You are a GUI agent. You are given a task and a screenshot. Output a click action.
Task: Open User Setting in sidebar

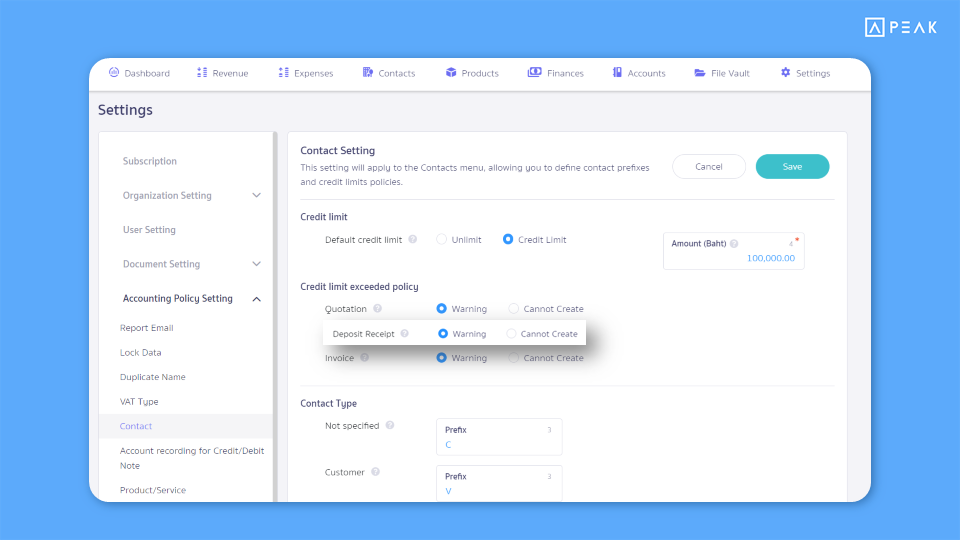(149, 230)
